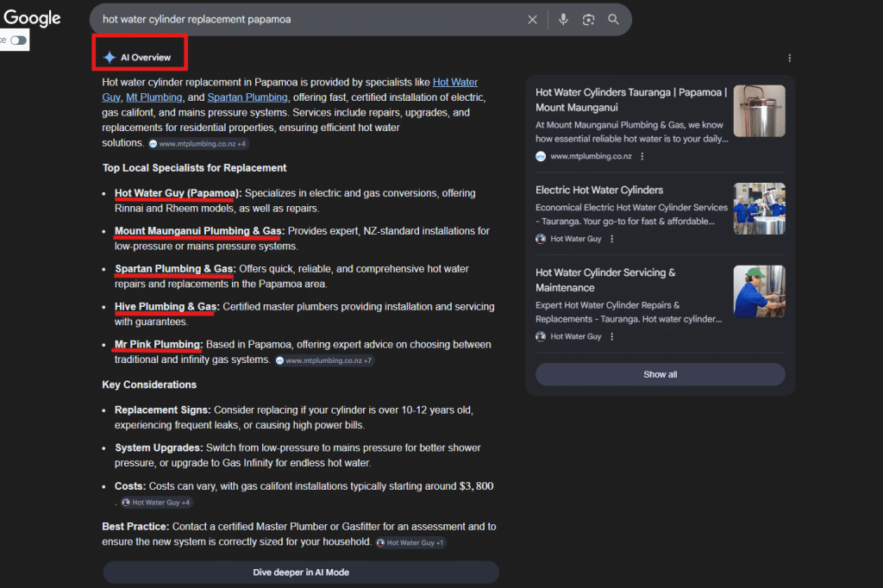This screenshot has width=883, height=588.
Task: Start voice search with microphone icon
Action: tap(563, 20)
